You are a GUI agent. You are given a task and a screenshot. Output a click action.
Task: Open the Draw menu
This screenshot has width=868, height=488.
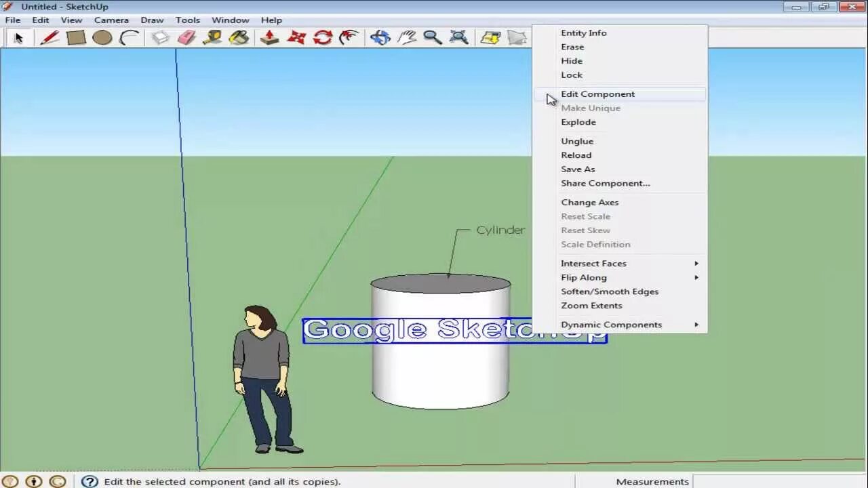point(152,20)
